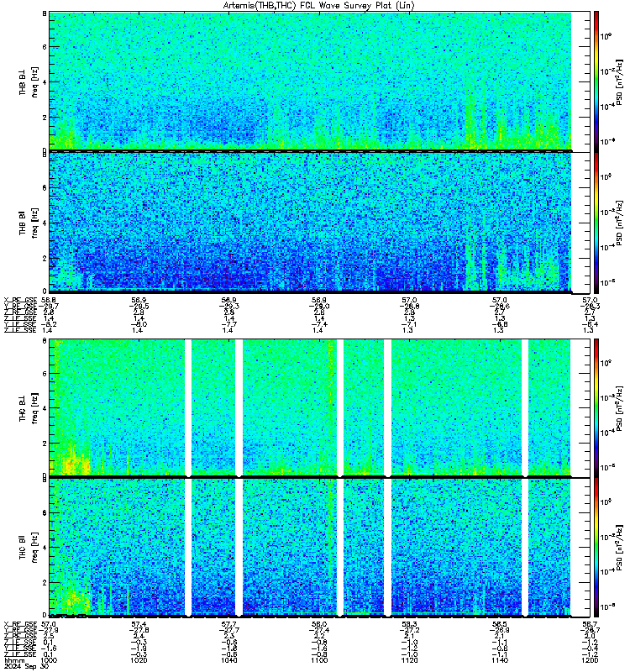
Task: Click the color bar beside the THC B∥ panel
Action: click(x=596, y=548)
